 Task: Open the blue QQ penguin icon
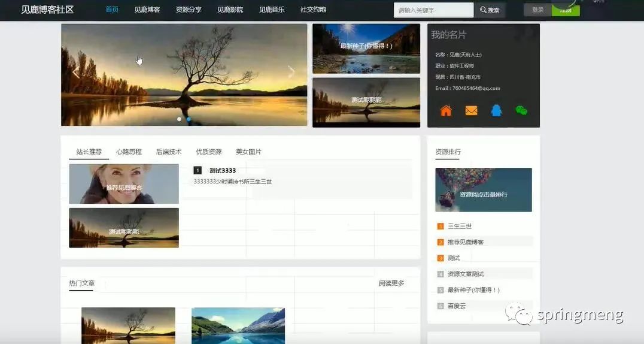[496, 110]
